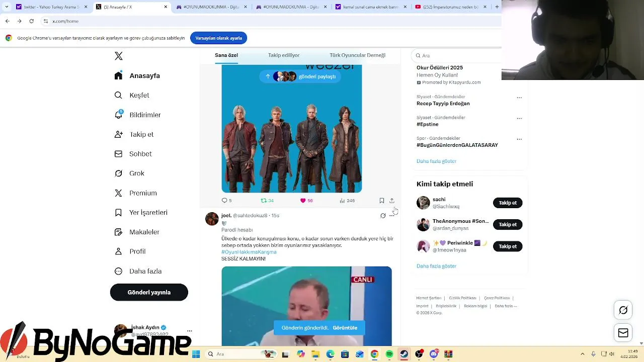
Task: Open a new browser tab
Action: coord(497,7)
